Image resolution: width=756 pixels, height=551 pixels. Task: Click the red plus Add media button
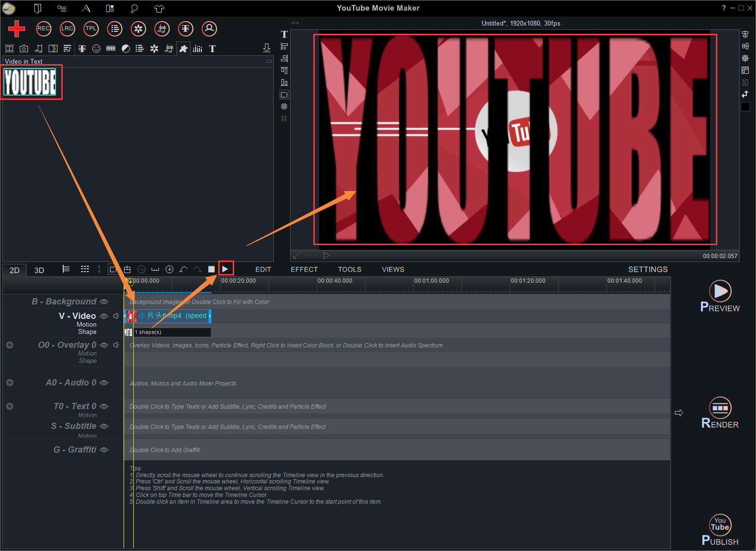pyautogui.click(x=16, y=29)
